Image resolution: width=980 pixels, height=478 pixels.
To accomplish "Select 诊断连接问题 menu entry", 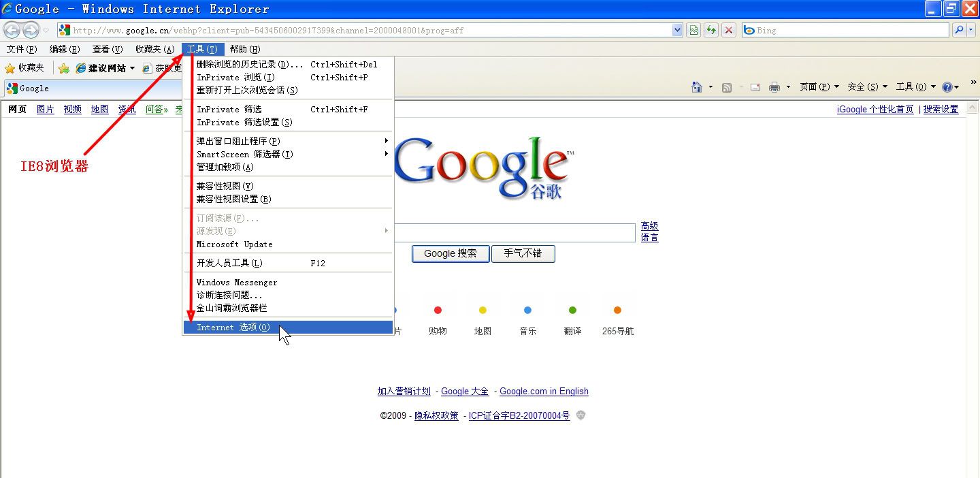I will (288, 295).
